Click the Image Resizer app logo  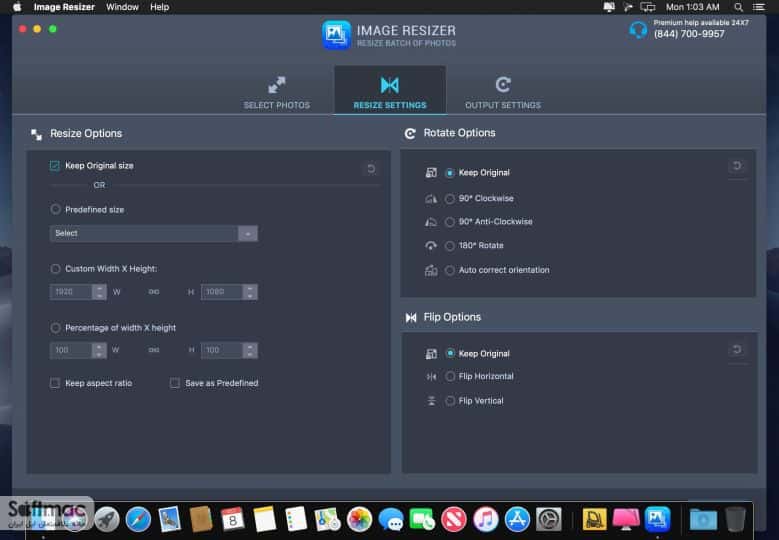(336, 35)
